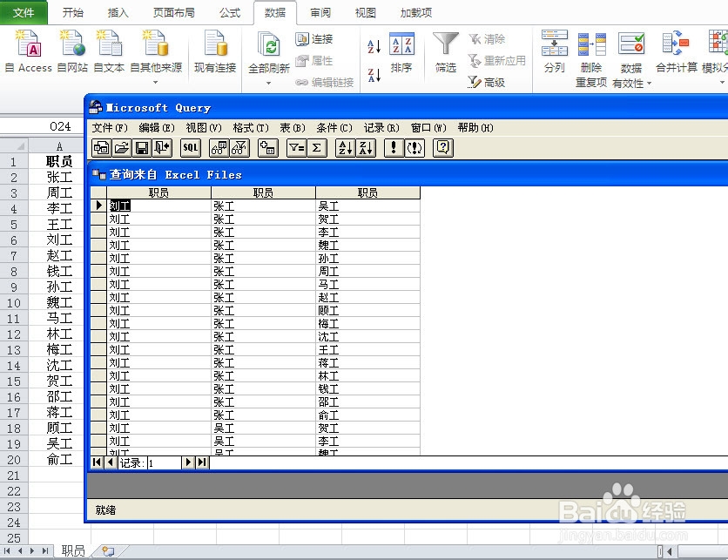Open Microsoft Query Records menu
Image resolution: width=728 pixels, height=560 pixels.
381,128
